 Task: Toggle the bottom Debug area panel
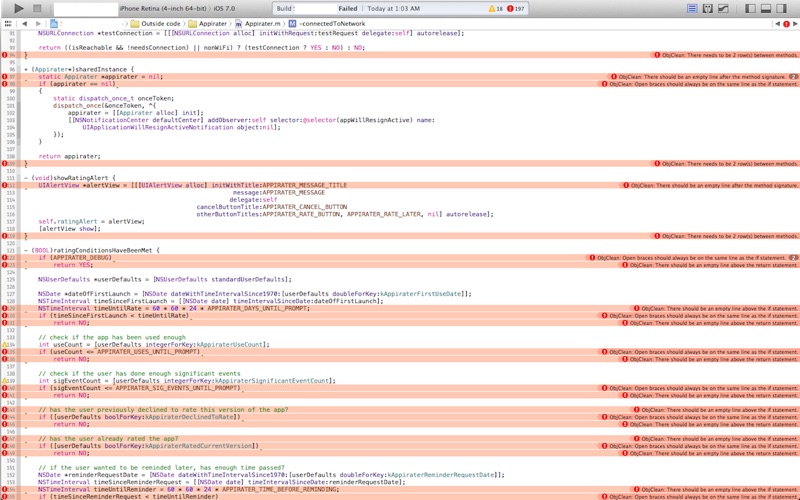tap(767, 8)
